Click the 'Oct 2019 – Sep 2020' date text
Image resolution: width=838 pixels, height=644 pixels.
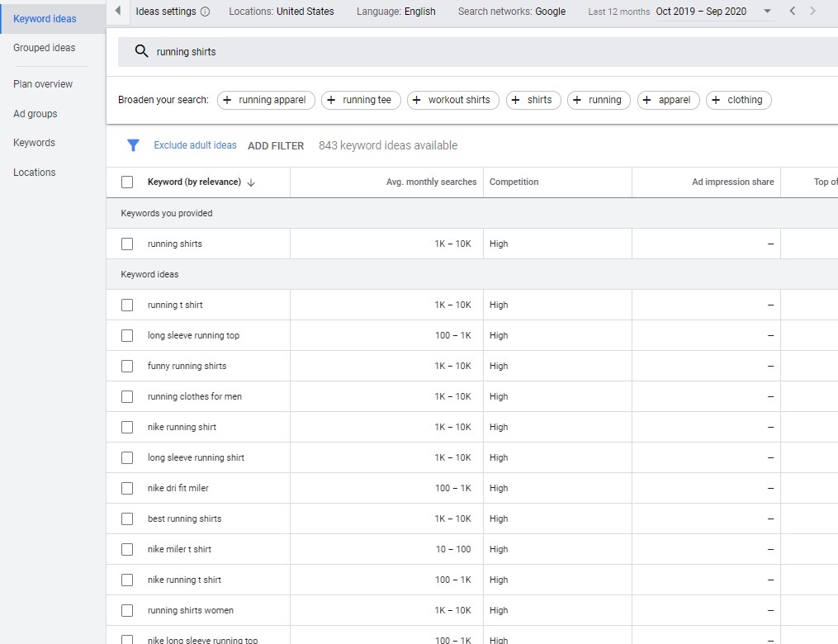[701, 12]
